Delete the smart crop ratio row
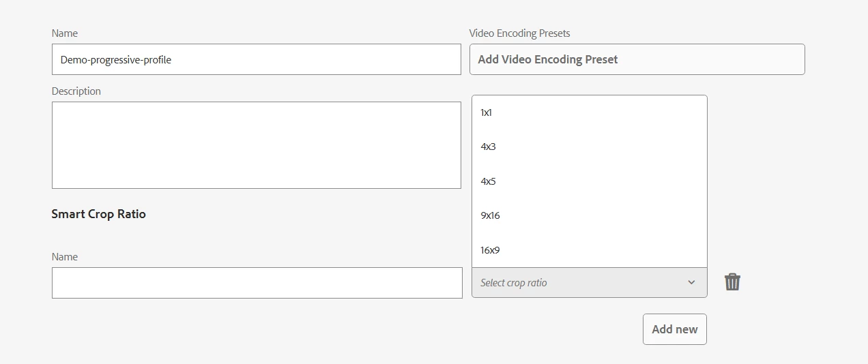 point(732,282)
